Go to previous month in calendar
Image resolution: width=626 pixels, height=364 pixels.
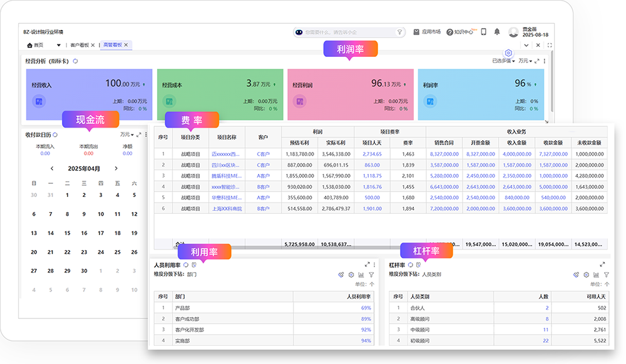[x=52, y=168]
